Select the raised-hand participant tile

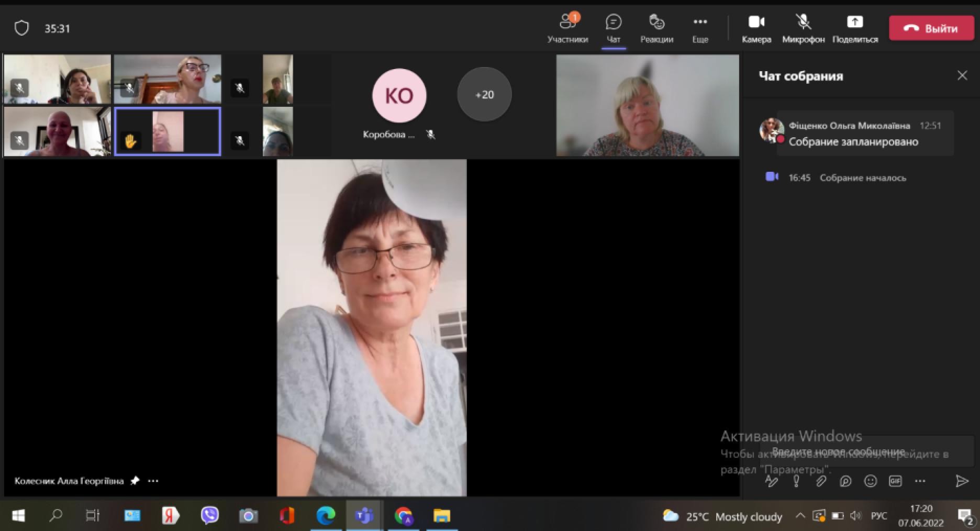click(168, 131)
